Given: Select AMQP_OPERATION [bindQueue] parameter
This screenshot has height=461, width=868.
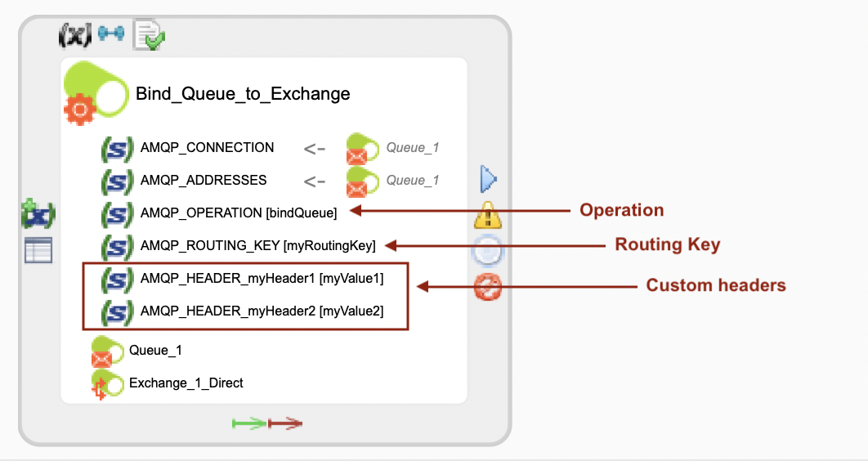Looking at the screenshot, I should pyautogui.click(x=238, y=213).
